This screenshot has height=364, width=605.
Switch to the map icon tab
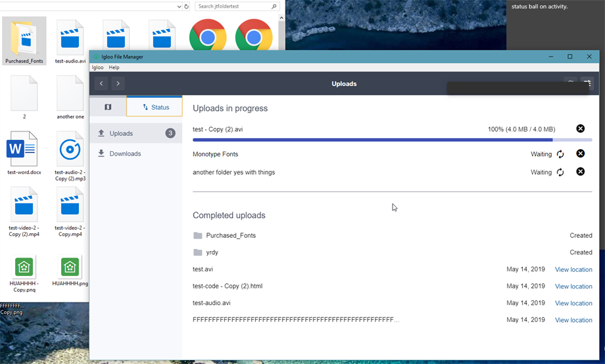coord(108,106)
